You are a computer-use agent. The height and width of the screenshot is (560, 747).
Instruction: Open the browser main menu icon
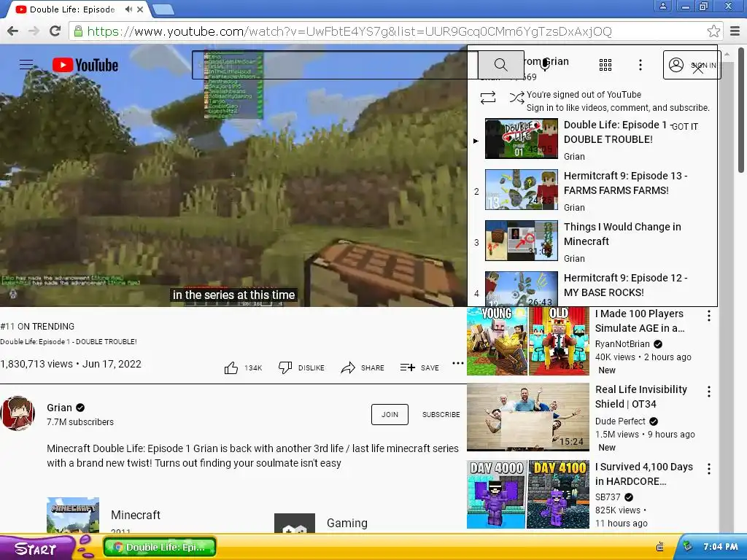[x=735, y=31]
